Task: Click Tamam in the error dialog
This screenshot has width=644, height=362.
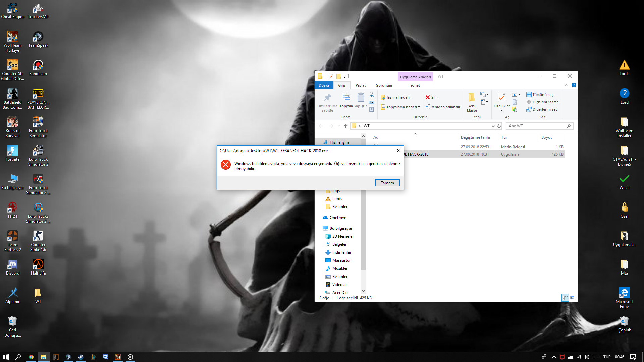Action: tap(387, 183)
